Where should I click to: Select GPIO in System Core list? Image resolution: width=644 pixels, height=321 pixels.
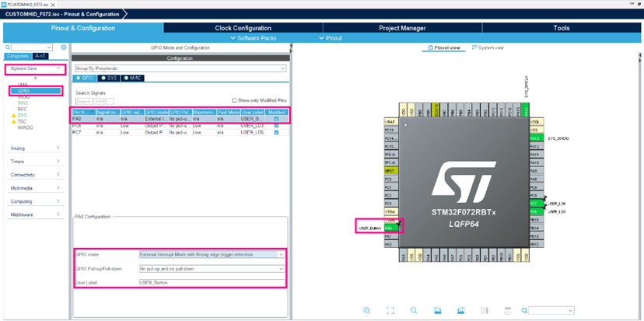point(36,91)
